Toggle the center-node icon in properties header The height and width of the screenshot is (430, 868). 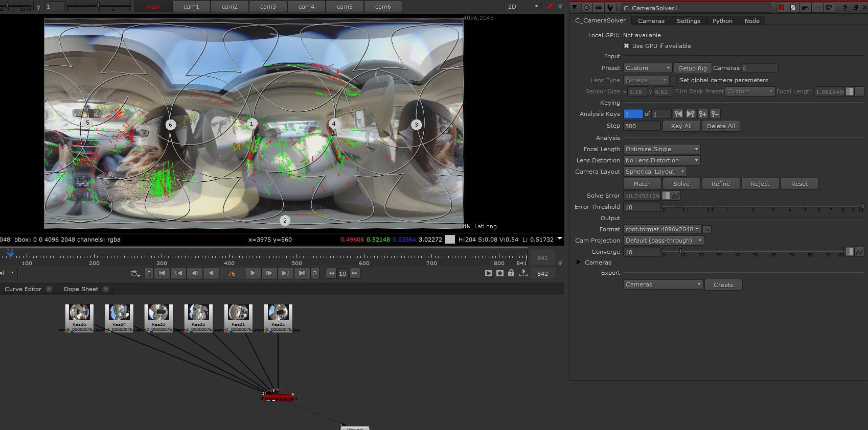[586, 8]
